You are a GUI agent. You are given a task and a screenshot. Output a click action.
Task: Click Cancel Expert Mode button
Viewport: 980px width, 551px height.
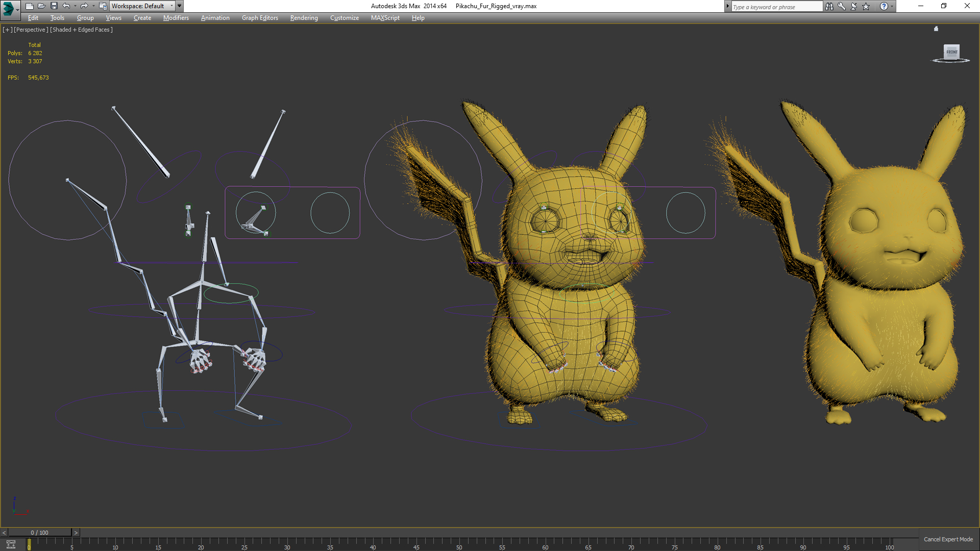pyautogui.click(x=948, y=539)
